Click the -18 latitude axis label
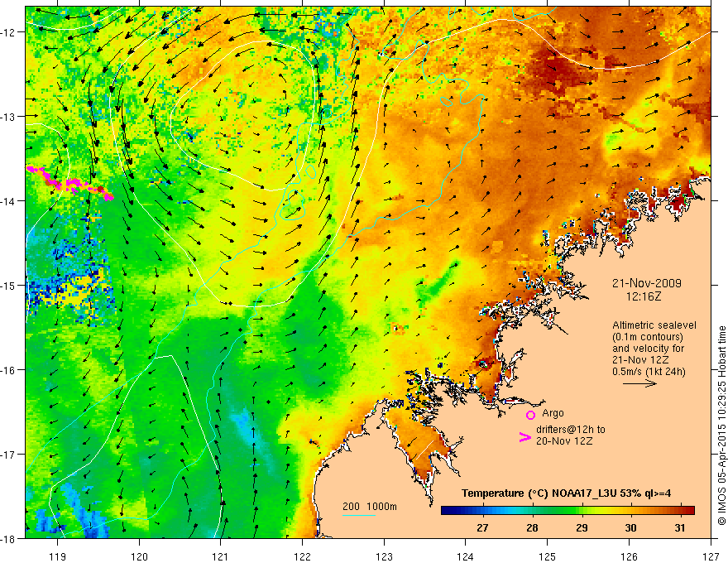The height and width of the screenshot is (563, 728). point(8,539)
